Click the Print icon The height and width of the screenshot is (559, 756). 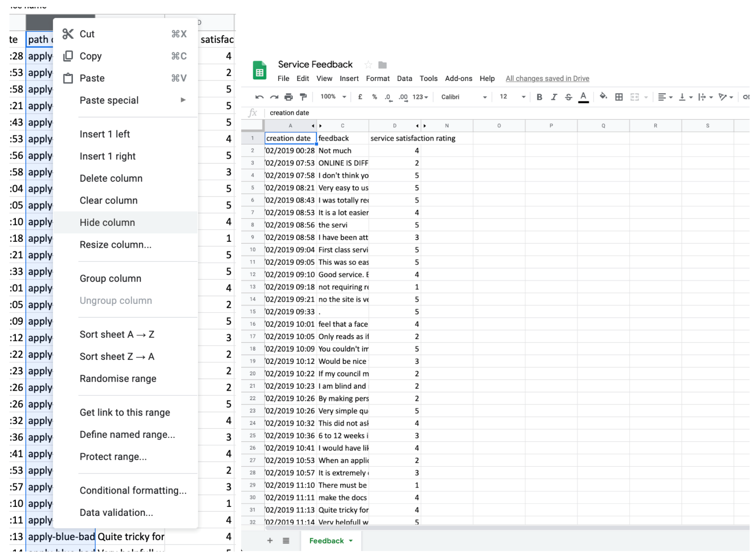pos(289,97)
